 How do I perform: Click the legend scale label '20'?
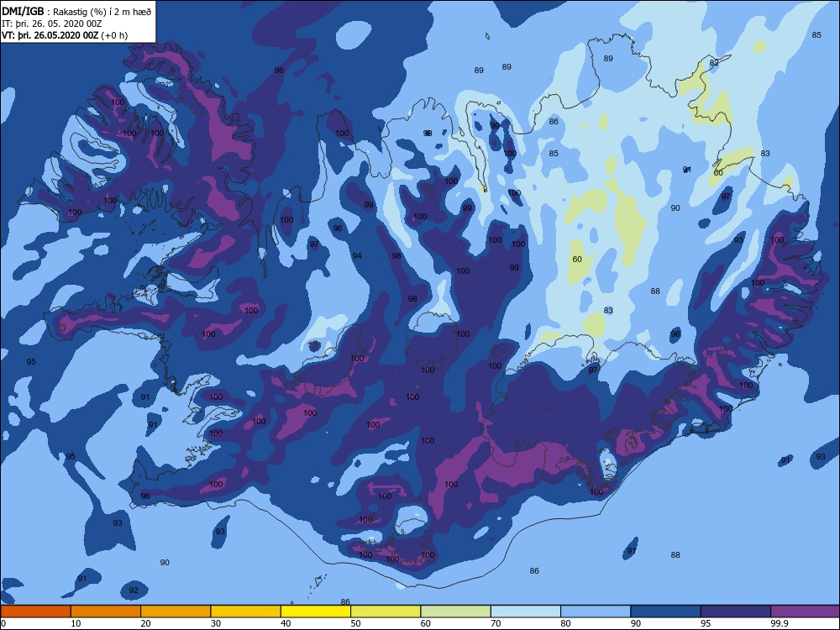tap(145, 623)
